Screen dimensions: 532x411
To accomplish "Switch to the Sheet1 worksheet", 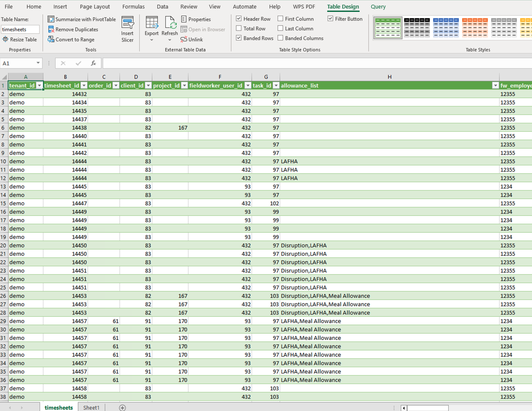I will tap(91, 407).
